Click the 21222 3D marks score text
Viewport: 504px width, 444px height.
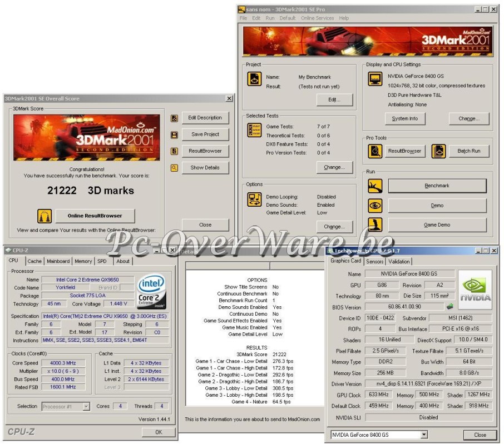click(x=90, y=191)
